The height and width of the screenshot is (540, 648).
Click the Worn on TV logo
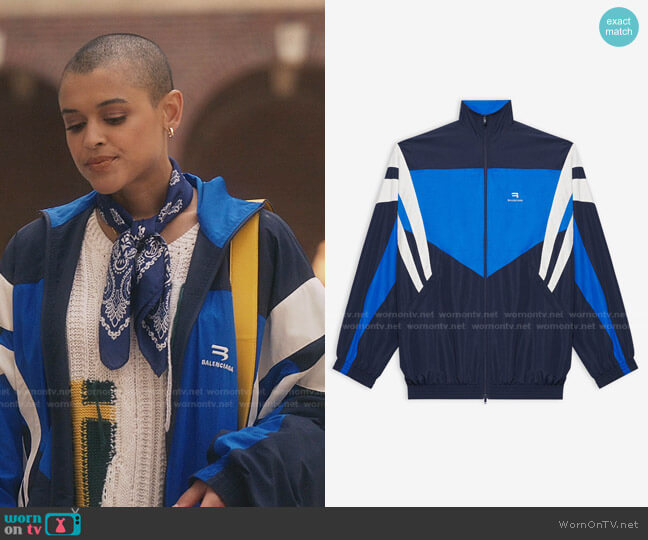click(43, 523)
